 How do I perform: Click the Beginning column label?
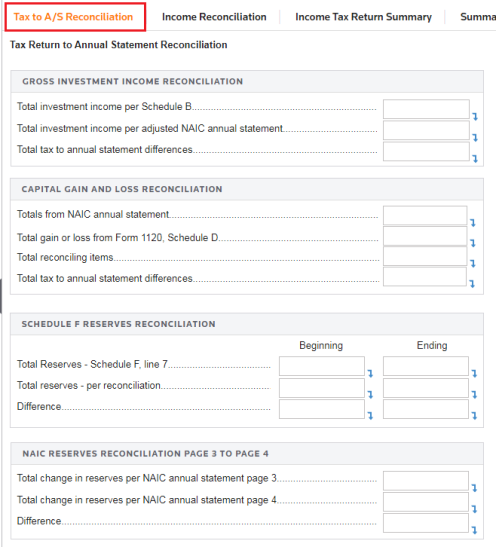coord(321,345)
